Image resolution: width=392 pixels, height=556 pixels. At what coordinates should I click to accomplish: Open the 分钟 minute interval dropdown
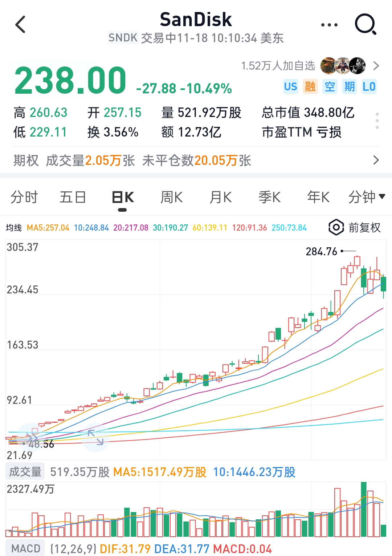coord(367,197)
